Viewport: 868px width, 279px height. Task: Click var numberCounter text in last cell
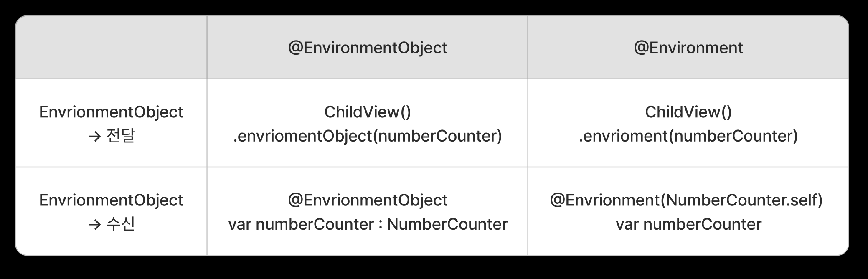pyautogui.click(x=688, y=224)
